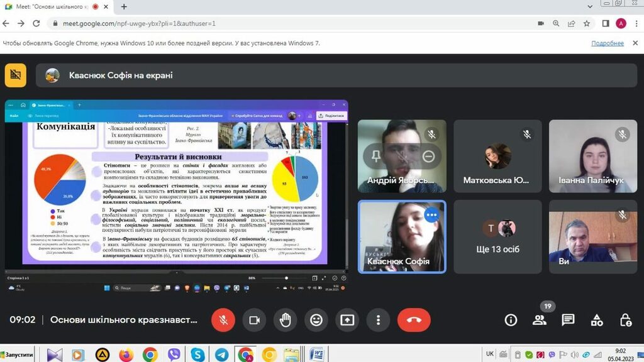Open the activities panel icon
This screenshot has width=644, height=362.
click(x=597, y=320)
